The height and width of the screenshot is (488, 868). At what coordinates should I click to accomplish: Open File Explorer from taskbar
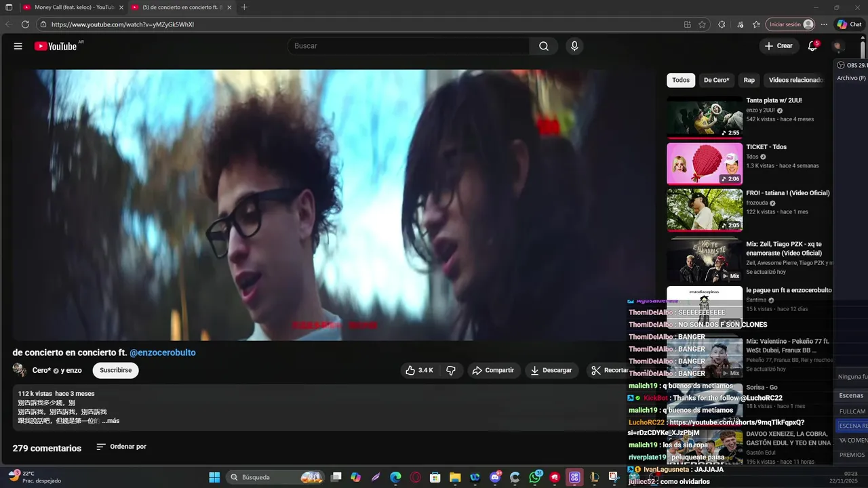[455, 477]
